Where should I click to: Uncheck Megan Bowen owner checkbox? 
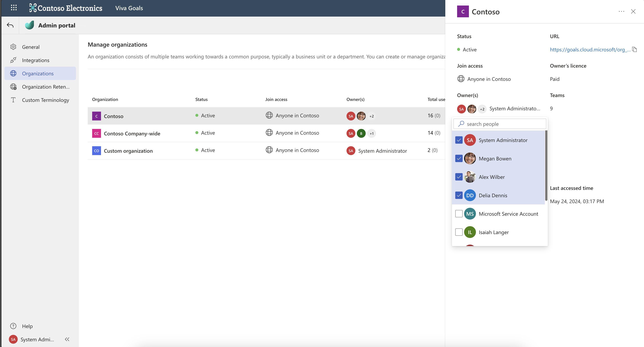(x=459, y=159)
